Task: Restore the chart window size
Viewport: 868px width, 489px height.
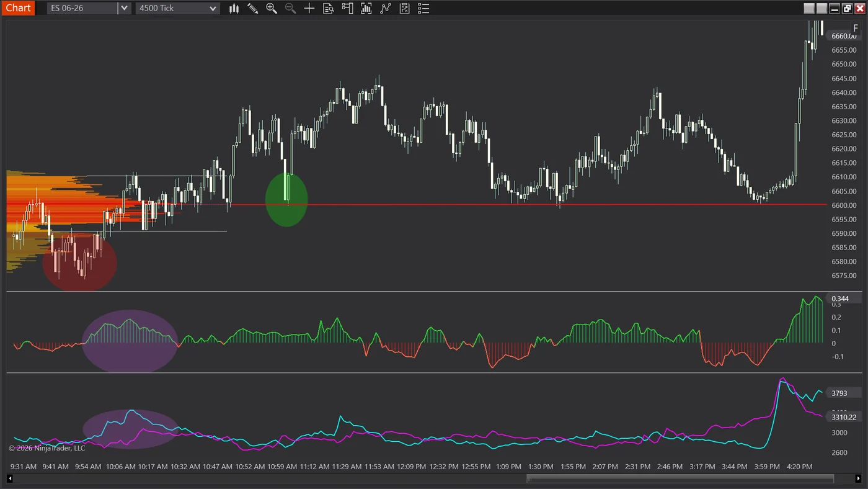Action: 847,8
